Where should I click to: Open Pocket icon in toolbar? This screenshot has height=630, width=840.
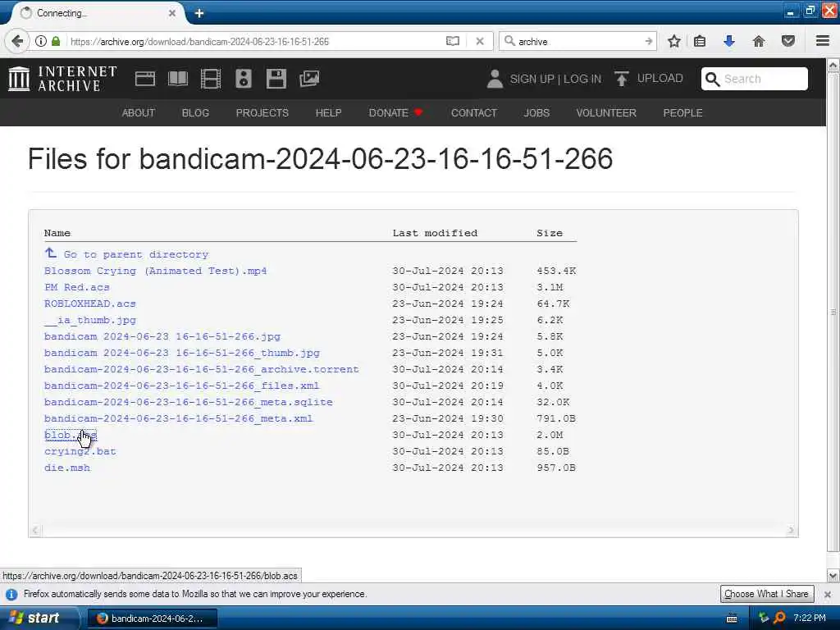click(x=788, y=41)
